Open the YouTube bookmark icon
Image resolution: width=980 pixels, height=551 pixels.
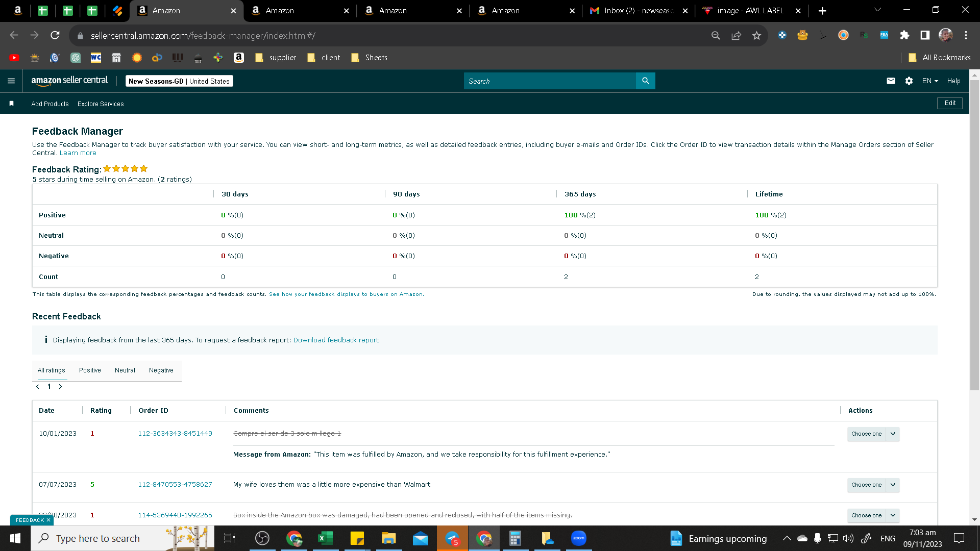14,58
